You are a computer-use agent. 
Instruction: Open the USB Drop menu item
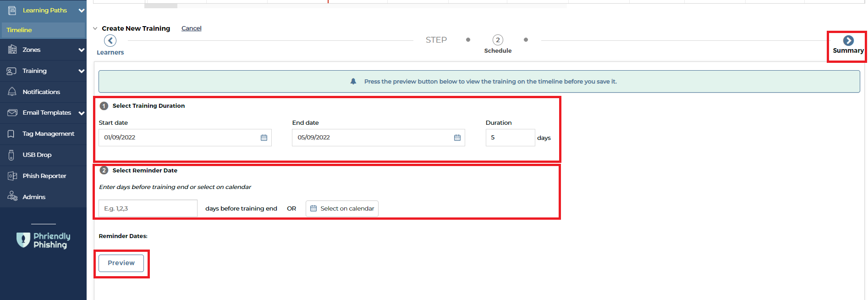(x=43, y=155)
